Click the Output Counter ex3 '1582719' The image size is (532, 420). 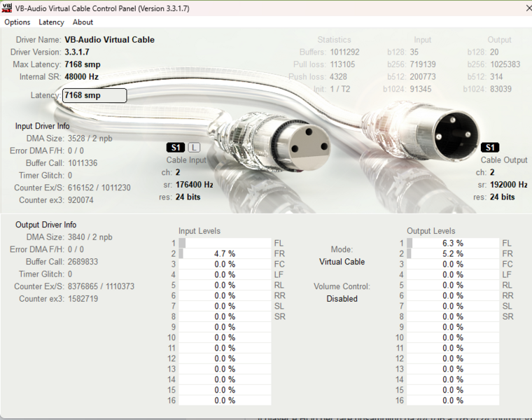coord(83,299)
